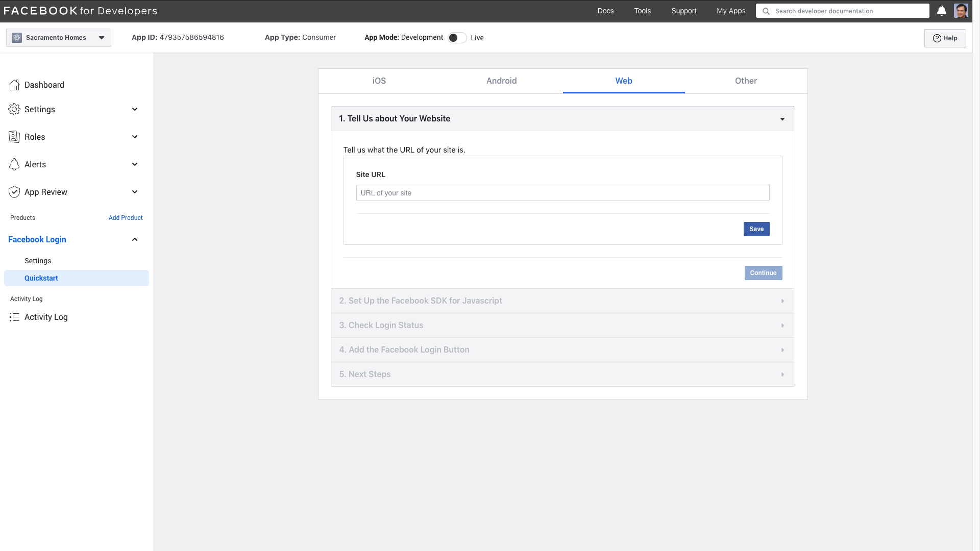The image size is (980, 551).
Task: Click the App ID number text
Action: 191,37
